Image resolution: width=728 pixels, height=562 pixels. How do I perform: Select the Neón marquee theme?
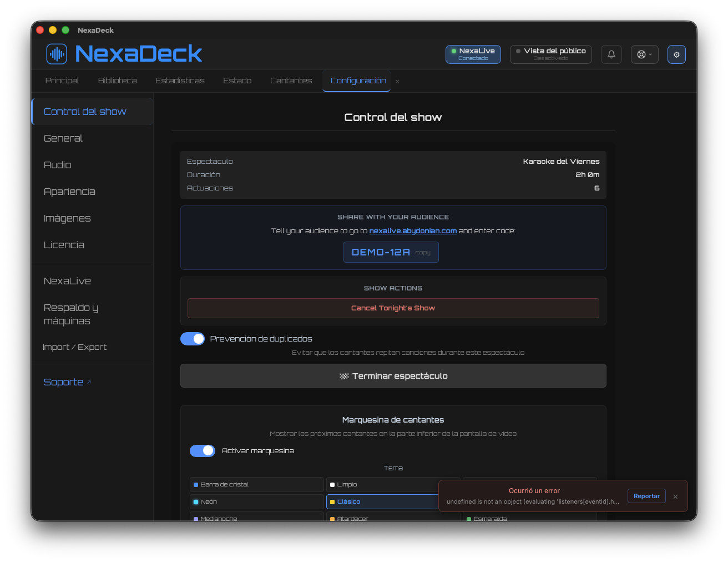pyautogui.click(x=257, y=501)
